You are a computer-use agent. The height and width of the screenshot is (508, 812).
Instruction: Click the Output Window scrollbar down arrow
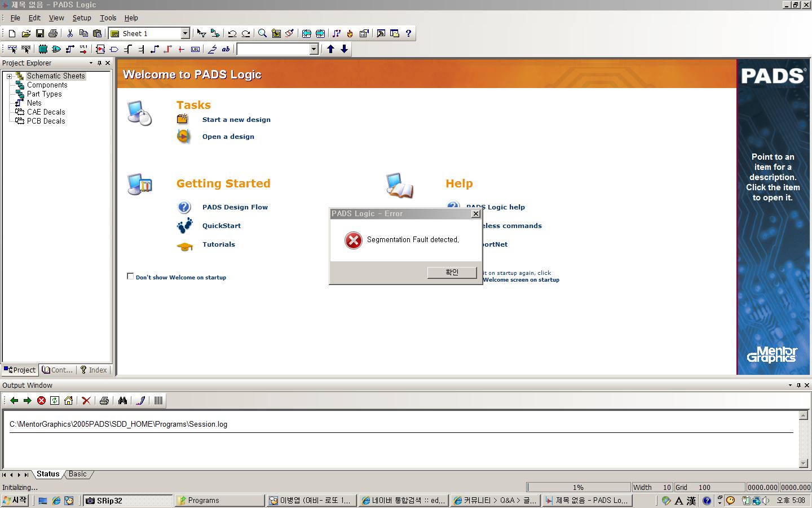pos(804,464)
